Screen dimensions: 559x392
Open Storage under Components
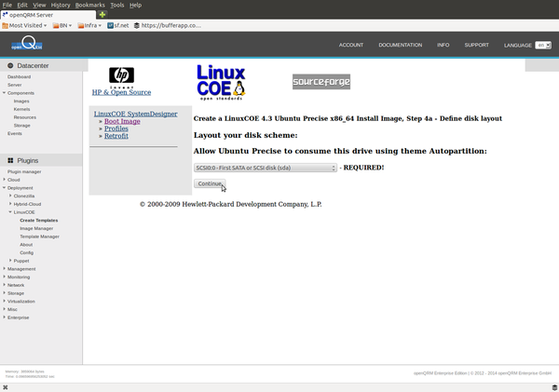[x=21, y=126]
